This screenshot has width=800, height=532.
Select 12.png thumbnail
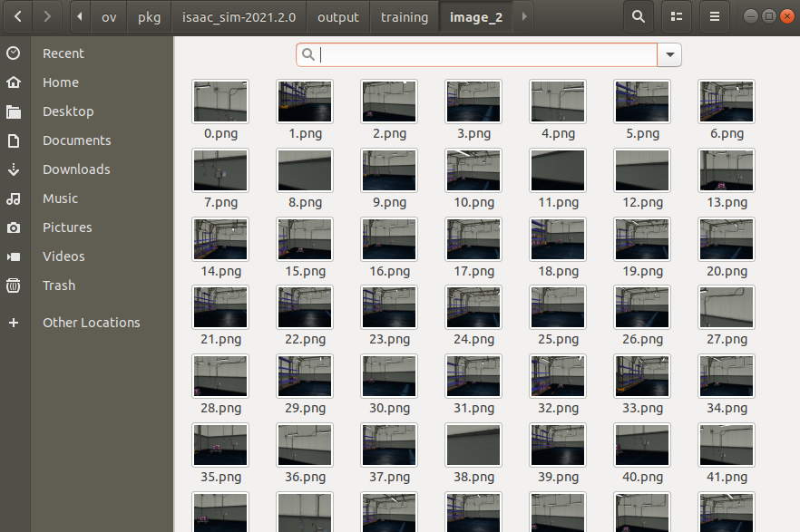point(642,170)
